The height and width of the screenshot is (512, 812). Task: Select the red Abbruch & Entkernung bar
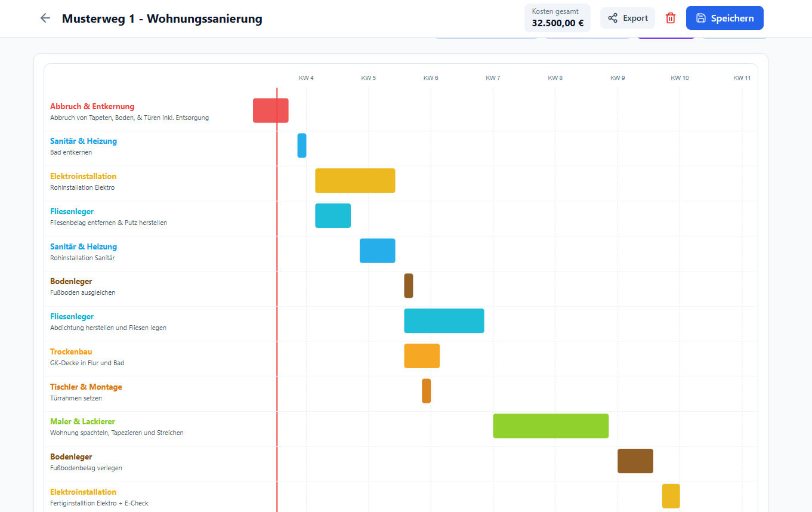pyautogui.click(x=271, y=110)
